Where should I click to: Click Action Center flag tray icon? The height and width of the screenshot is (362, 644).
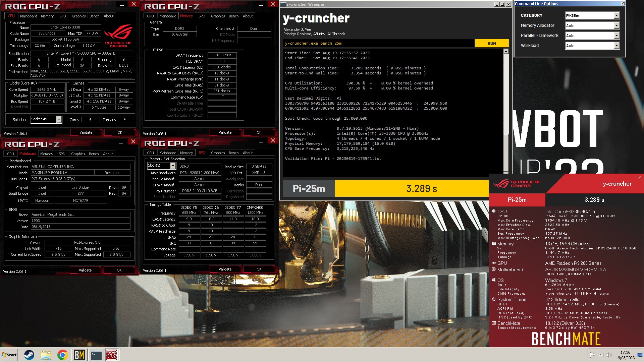[x=592, y=355]
